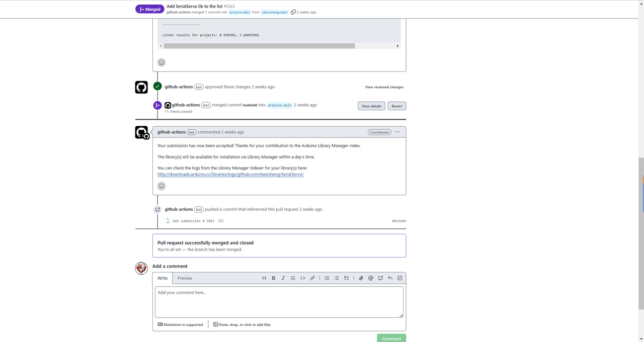The height and width of the screenshot is (342, 644).
Task: Click the github-actions name in approved review event
Action: (179, 87)
